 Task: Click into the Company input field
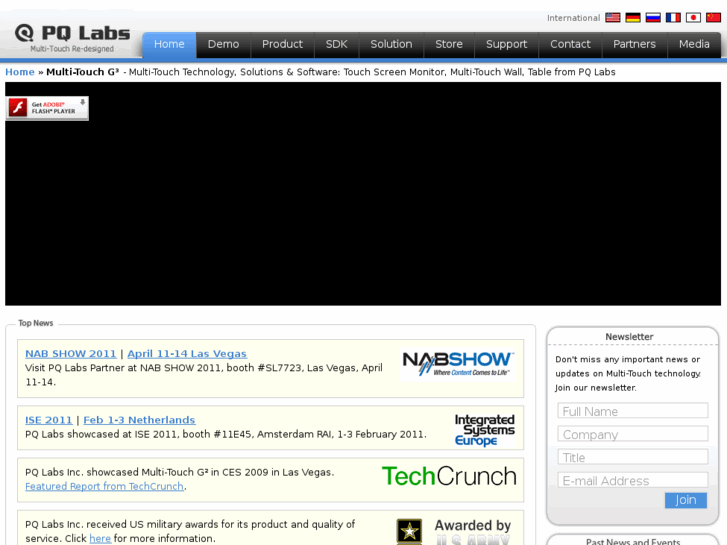pos(633,434)
